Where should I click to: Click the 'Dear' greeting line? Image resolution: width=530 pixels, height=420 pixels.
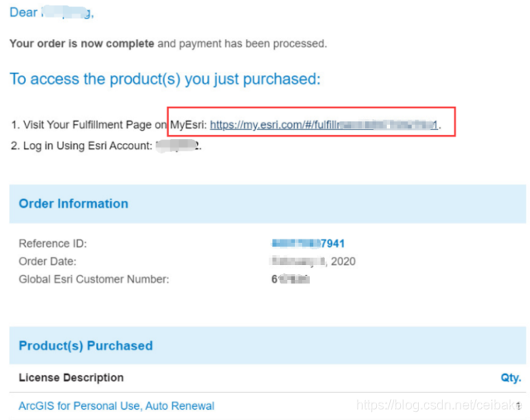pyautogui.click(x=51, y=12)
